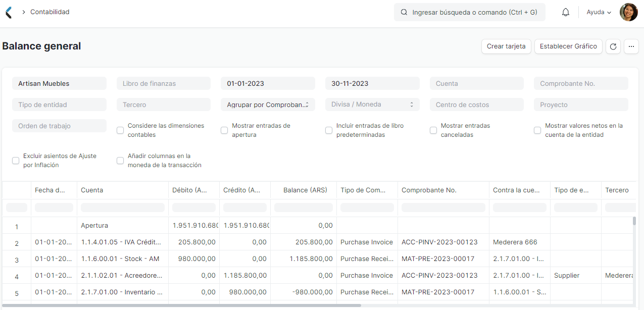Click the notification bell icon
644x310 pixels.
point(565,12)
